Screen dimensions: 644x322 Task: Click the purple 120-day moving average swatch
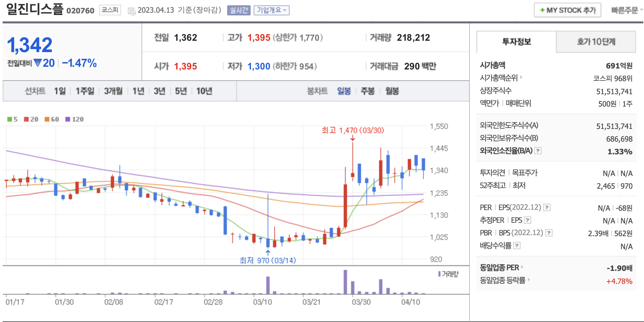(68, 119)
